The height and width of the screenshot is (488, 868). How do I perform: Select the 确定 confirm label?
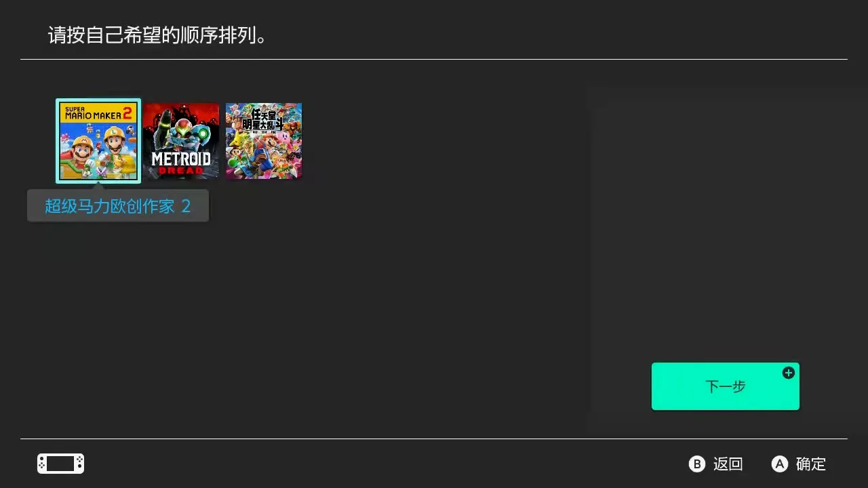tap(811, 464)
